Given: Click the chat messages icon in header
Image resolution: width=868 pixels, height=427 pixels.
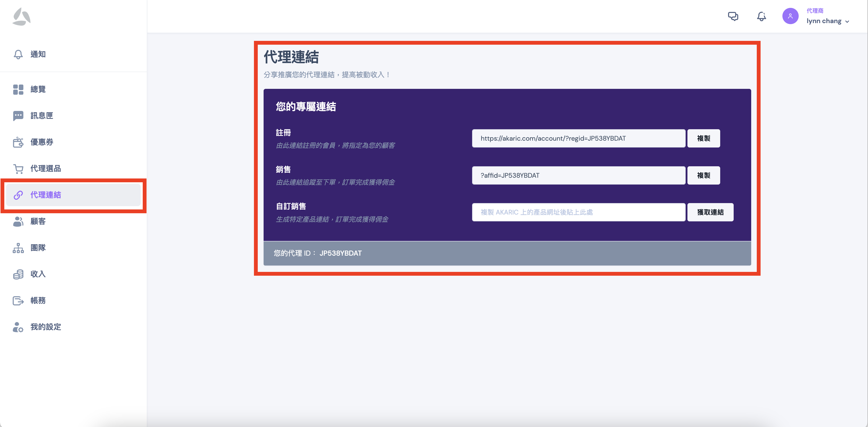Looking at the screenshot, I should point(733,16).
